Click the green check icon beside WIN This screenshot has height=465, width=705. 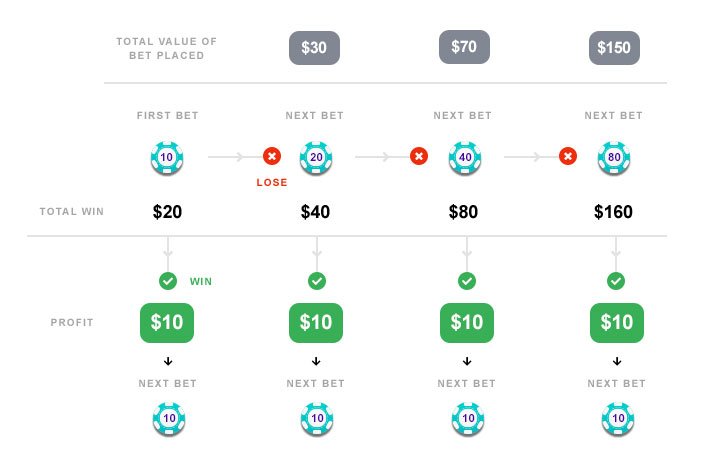[x=168, y=281]
